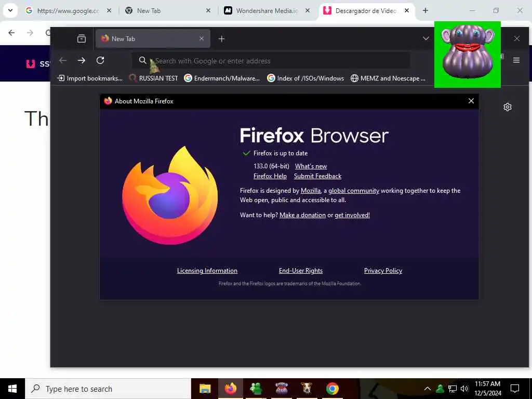This screenshot has height=399, width=532.
Task: Open Import bookmarks bookmark toolbar item
Action: click(x=90, y=78)
